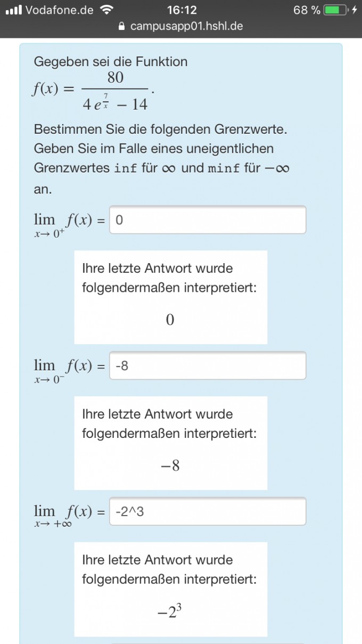Tap the Wi-Fi status icon
The image size is (362, 644).
106,10
